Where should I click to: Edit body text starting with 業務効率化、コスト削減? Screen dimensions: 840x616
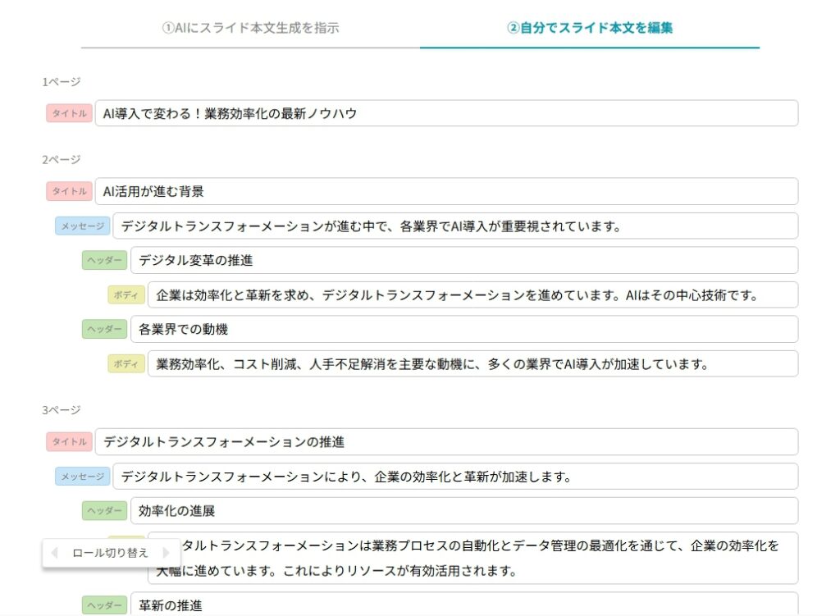click(472, 363)
